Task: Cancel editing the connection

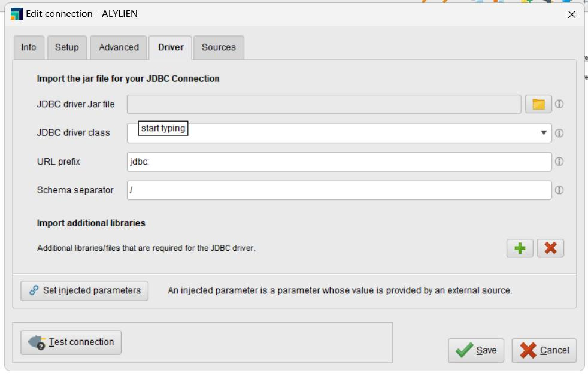Action: click(544, 350)
